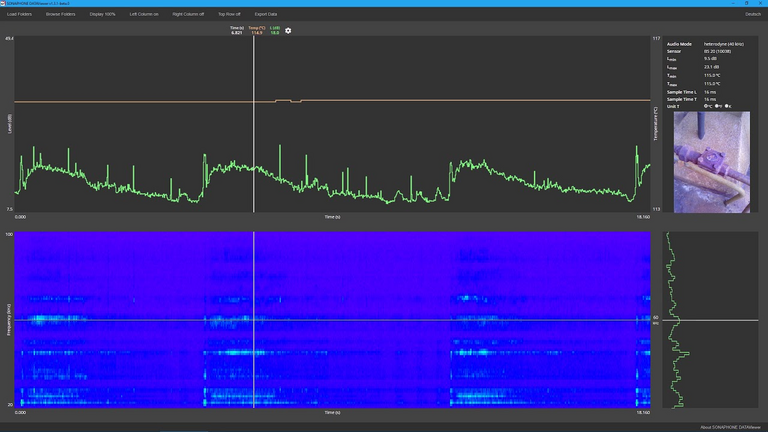Toggle Top Row off

pyautogui.click(x=229, y=14)
